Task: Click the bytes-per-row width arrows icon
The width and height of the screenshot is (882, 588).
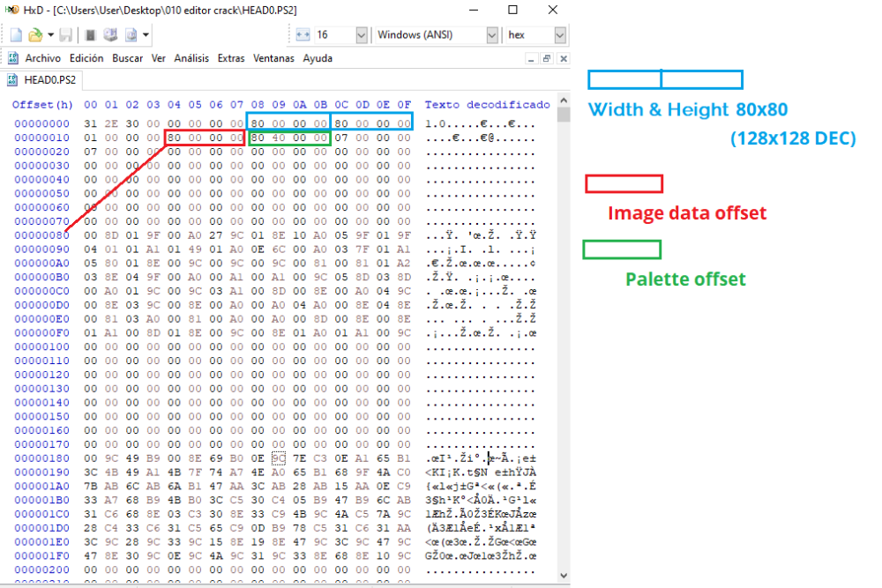Action: (x=303, y=35)
